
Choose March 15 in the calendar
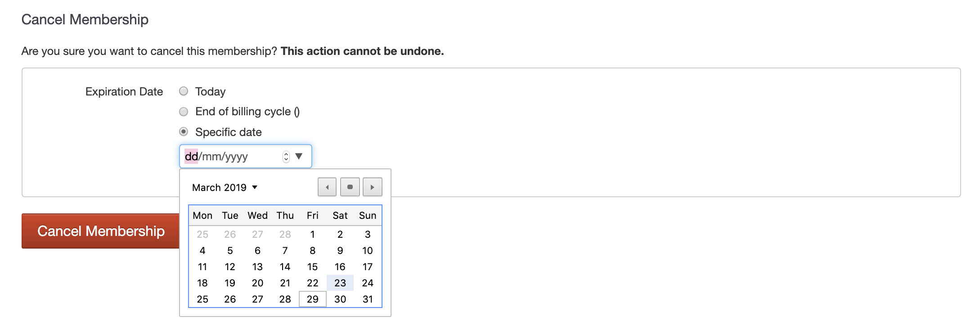click(x=312, y=267)
